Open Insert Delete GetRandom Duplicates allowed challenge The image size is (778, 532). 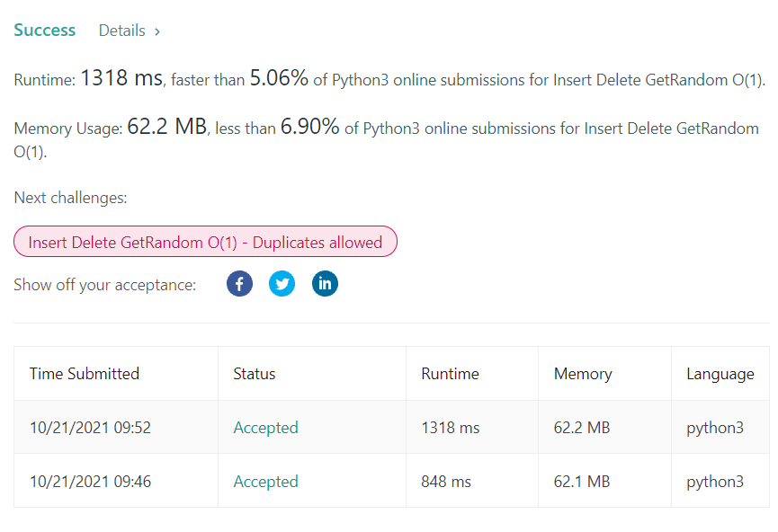click(205, 242)
